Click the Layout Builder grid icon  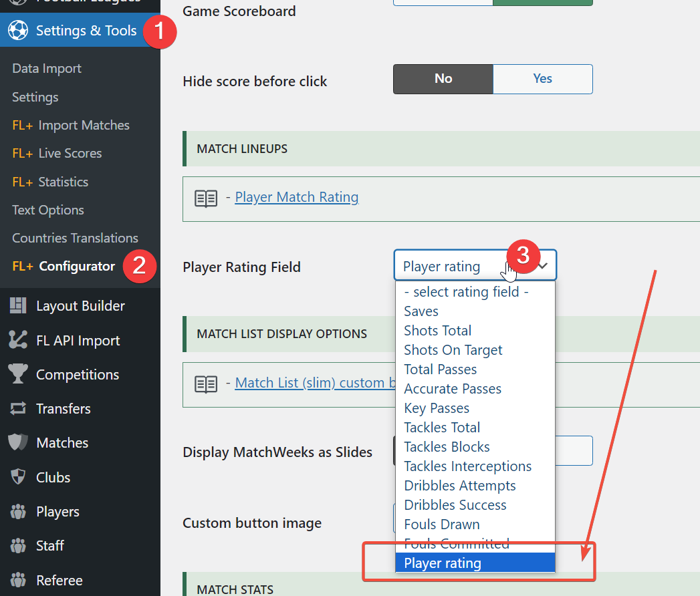coord(18,305)
